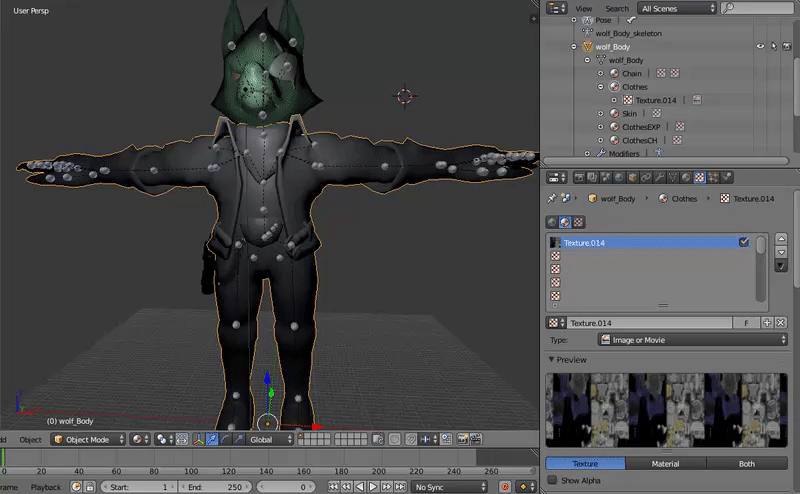The height and width of the screenshot is (494, 800).
Task: Open the Modifiers wrench properties tab
Action: click(659, 178)
